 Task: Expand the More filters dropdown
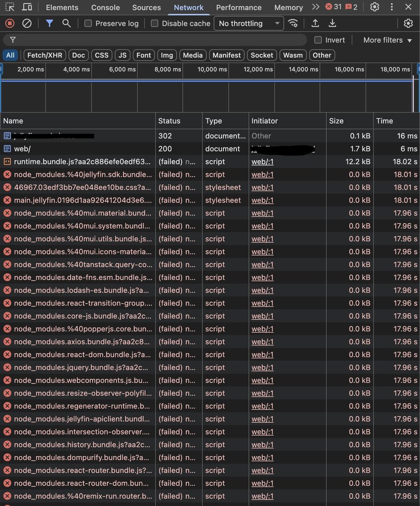(387, 40)
